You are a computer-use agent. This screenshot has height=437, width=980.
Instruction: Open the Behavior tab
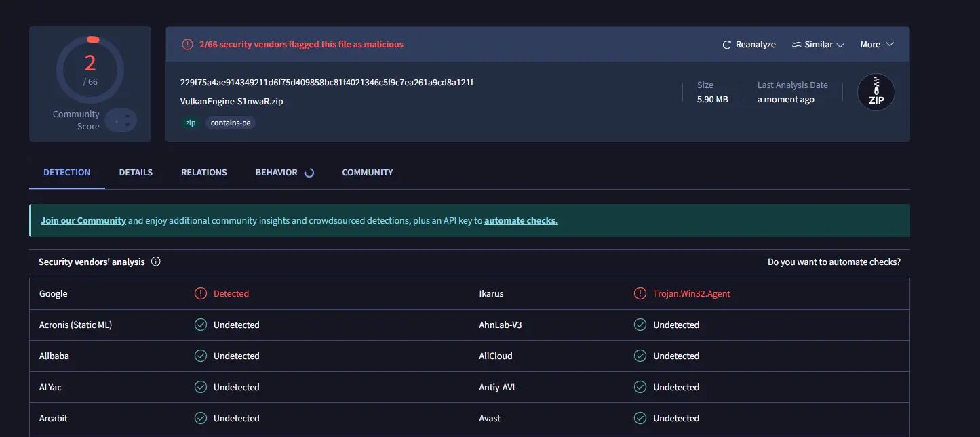tap(276, 173)
